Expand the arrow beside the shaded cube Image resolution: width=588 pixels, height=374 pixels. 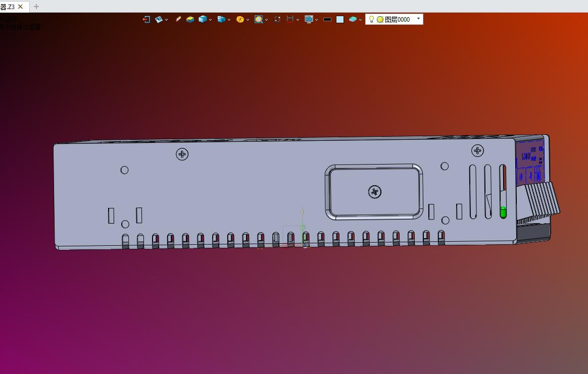[210, 20]
